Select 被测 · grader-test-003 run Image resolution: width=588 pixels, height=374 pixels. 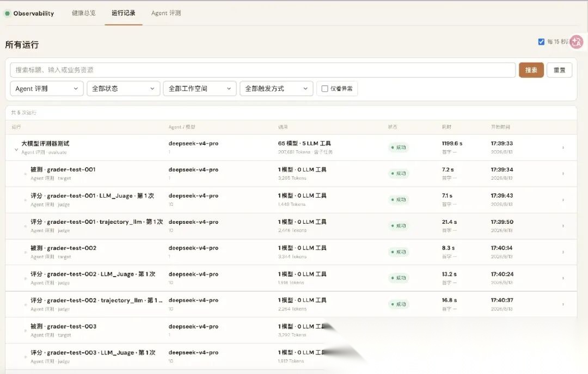pyautogui.click(x=63, y=326)
